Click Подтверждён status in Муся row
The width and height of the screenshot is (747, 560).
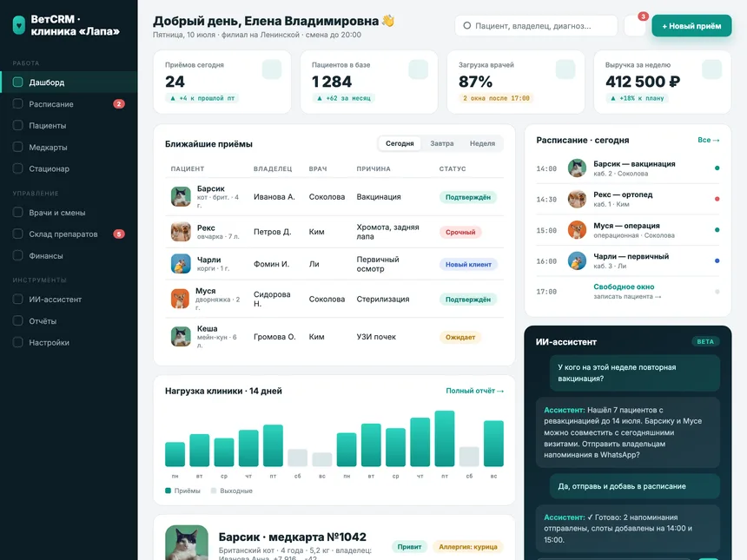click(x=468, y=300)
